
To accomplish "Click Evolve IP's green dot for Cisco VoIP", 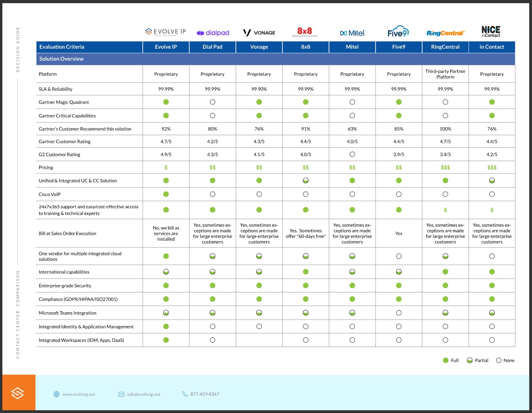I will point(166,194).
